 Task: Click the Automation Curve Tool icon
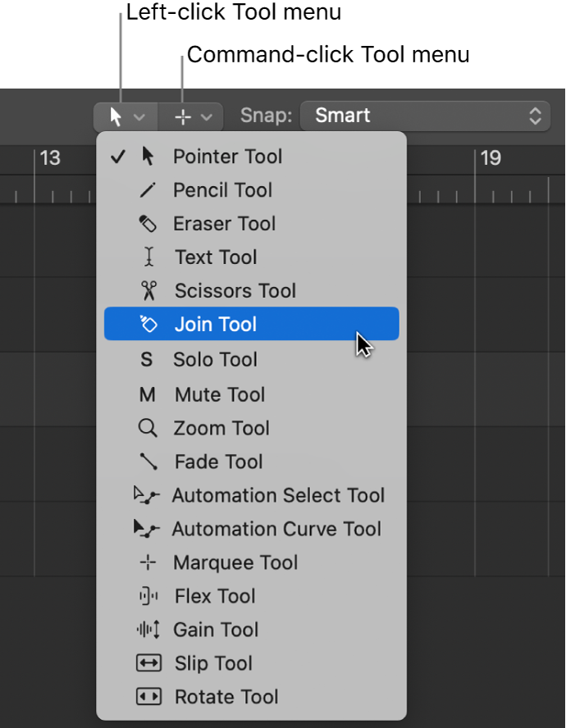pos(148,529)
